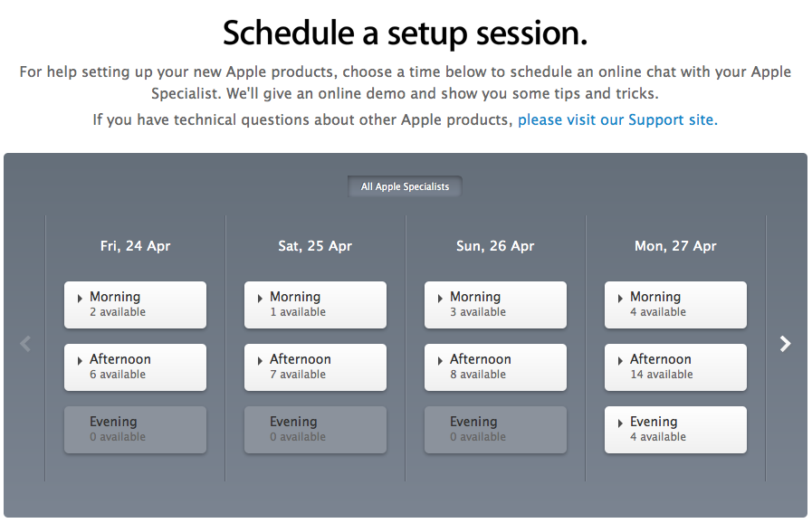Expand Monday 27 Apr Evening slots
Screen dimensions: 812x523
pyautogui.click(x=675, y=429)
